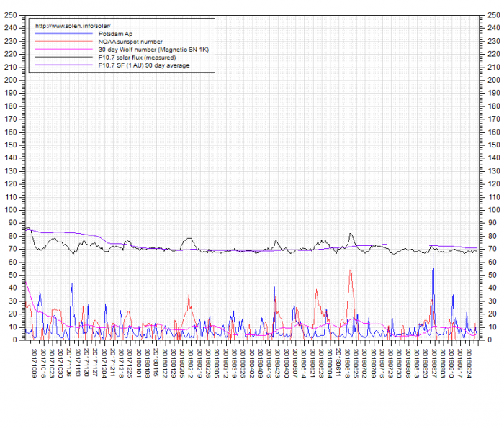Click the 150 label on right axis
504x428 pixels.
(x=493, y=145)
